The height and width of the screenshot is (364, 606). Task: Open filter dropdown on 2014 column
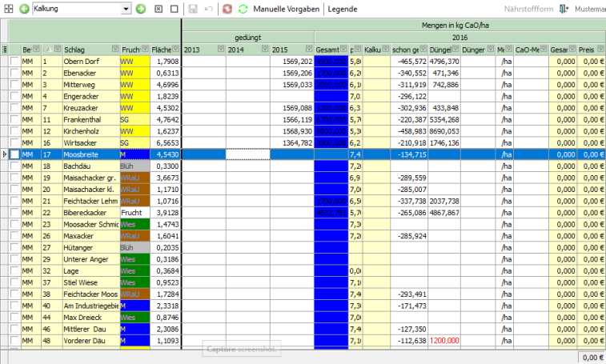265,49
